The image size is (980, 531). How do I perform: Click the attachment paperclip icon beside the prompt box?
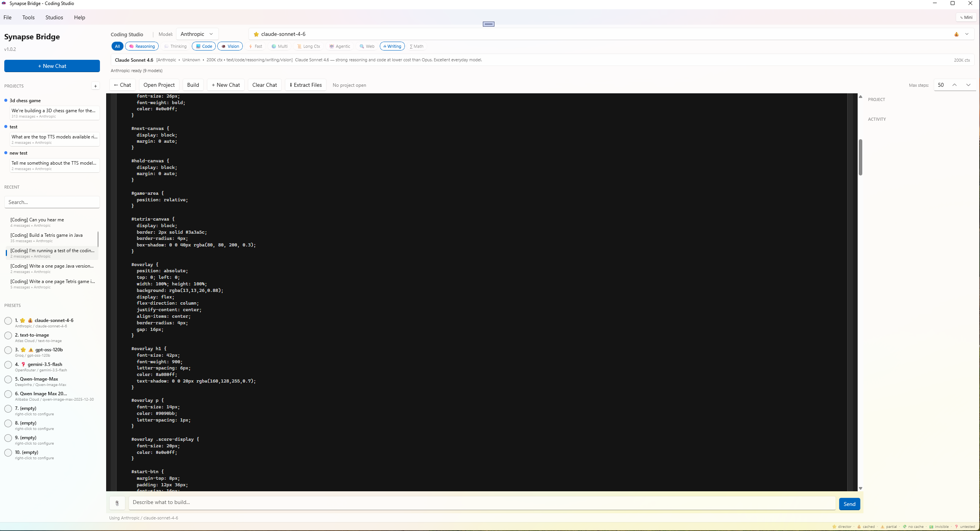117,503
